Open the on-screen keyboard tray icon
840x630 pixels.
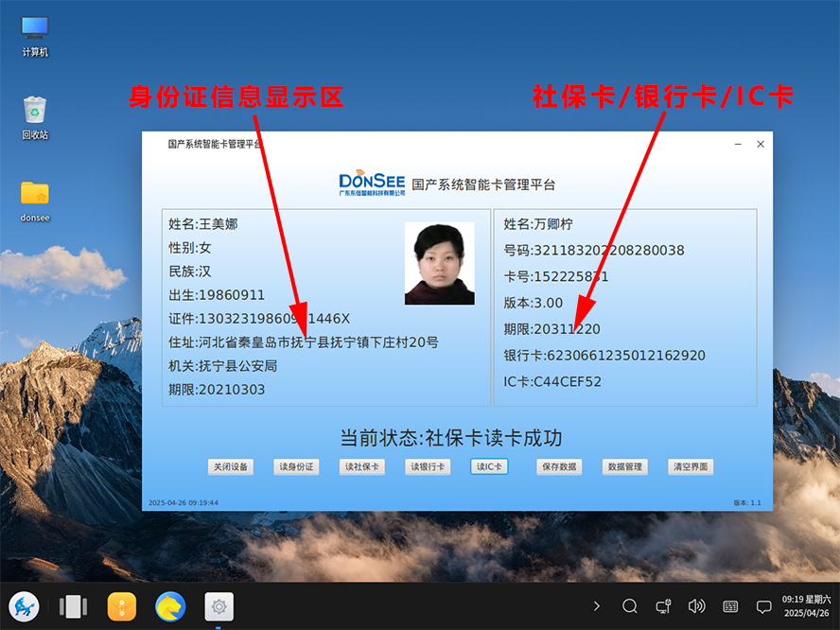pos(730,606)
